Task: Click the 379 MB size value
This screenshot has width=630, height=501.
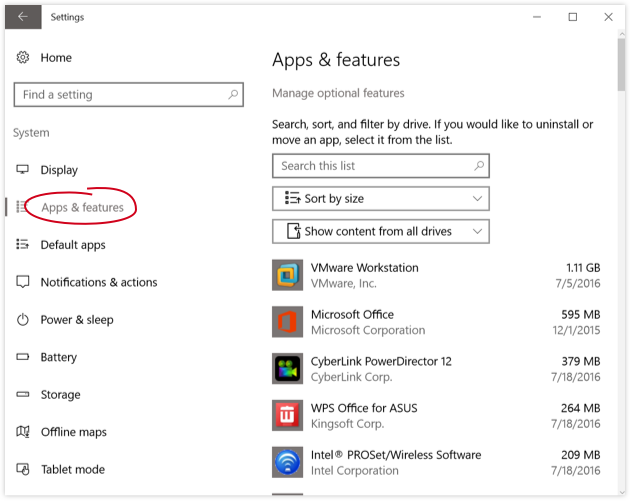Action: click(x=581, y=361)
